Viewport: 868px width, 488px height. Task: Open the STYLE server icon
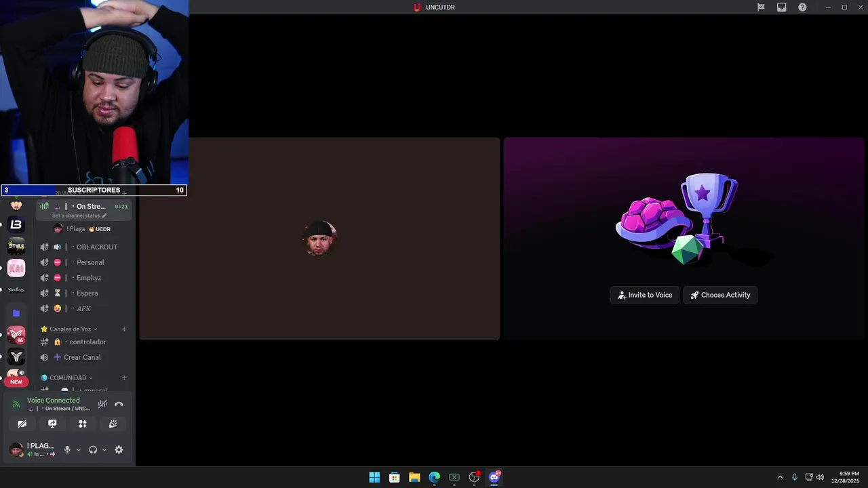click(16, 246)
